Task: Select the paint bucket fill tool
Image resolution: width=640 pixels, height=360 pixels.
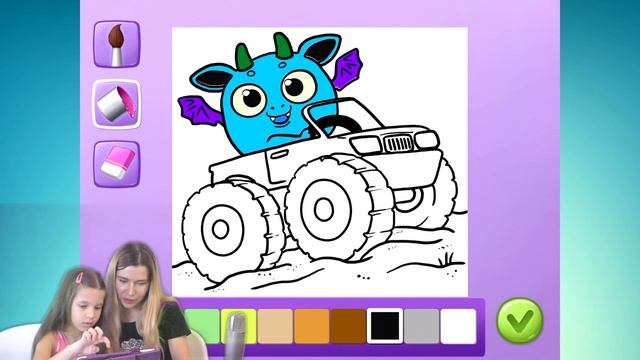Action: click(x=117, y=104)
